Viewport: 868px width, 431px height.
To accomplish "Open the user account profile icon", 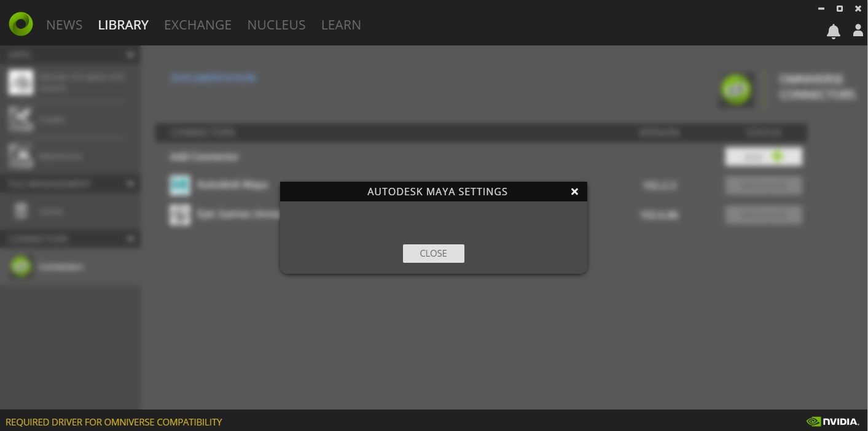I will click(x=858, y=30).
